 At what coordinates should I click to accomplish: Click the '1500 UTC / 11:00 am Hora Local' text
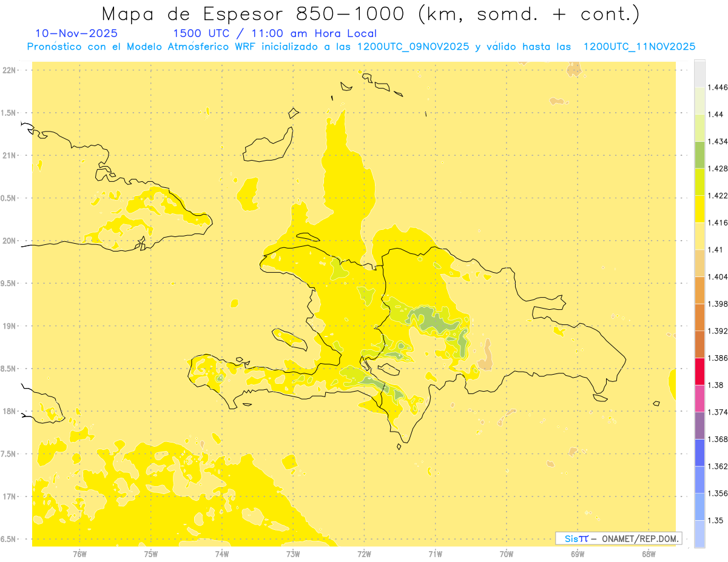(275, 34)
